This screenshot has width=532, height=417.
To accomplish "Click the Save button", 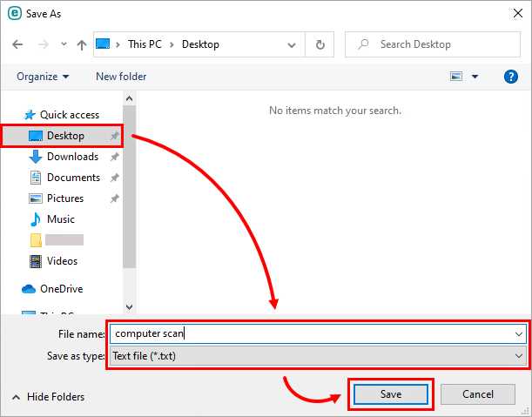I will pos(390,394).
